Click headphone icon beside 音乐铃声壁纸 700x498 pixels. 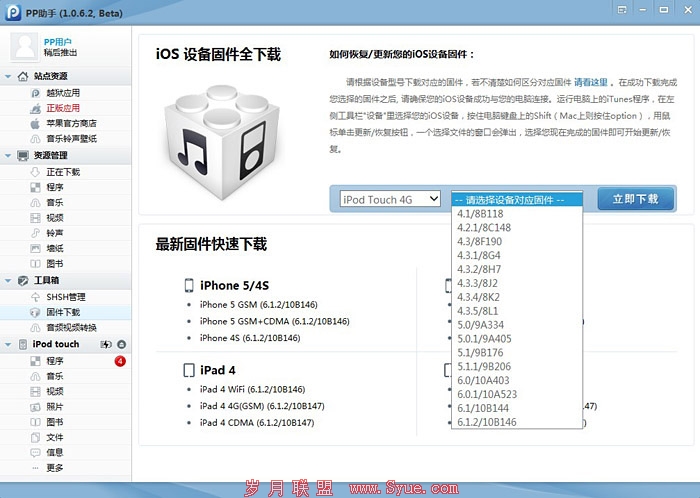tap(35, 139)
